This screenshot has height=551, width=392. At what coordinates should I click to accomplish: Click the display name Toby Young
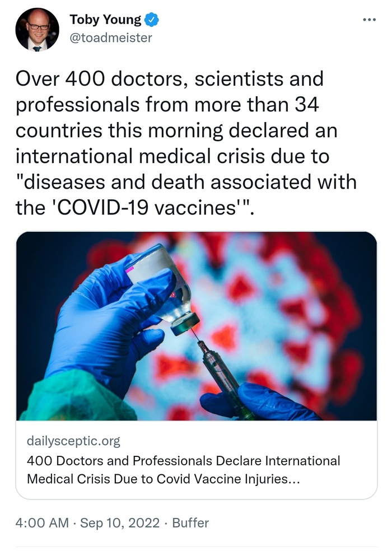click(x=106, y=20)
